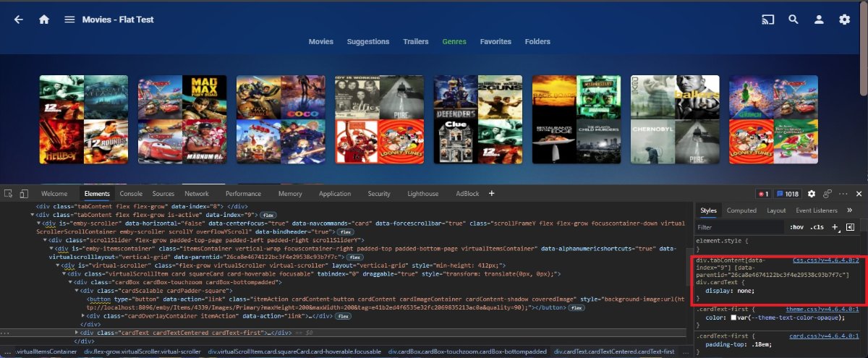Open the Event Listeners tab
Image resolution: width=868 pixels, height=358 pixels.
(x=817, y=210)
